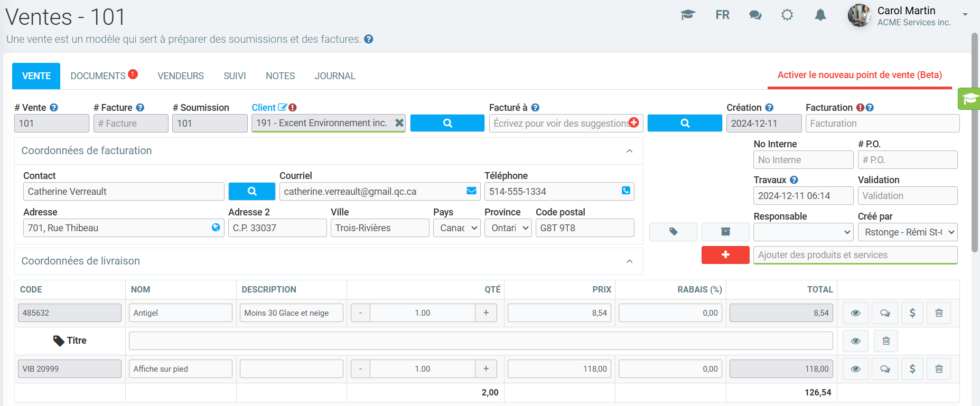980x406 pixels.
Task: Toggle visibility eye on Affiche sur pied row
Action: [855, 369]
